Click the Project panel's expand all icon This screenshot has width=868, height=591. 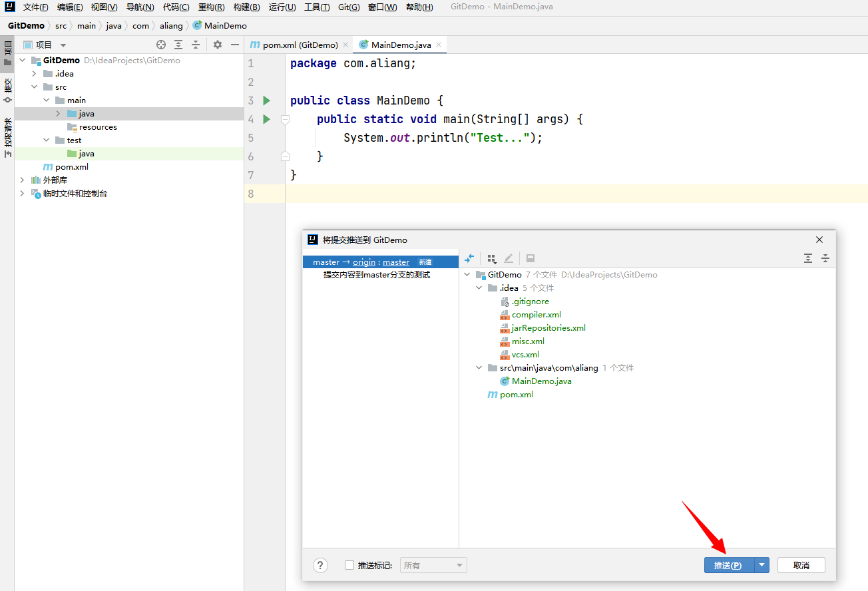point(178,45)
